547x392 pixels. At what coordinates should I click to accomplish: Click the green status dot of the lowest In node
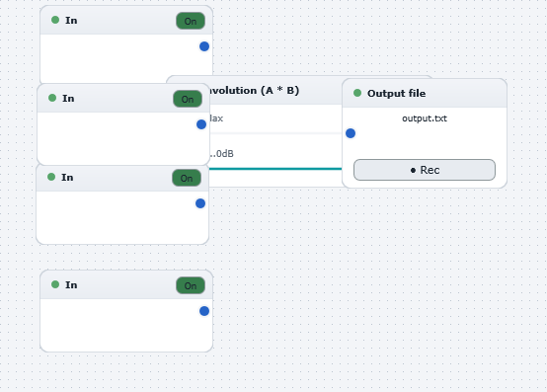tap(55, 284)
